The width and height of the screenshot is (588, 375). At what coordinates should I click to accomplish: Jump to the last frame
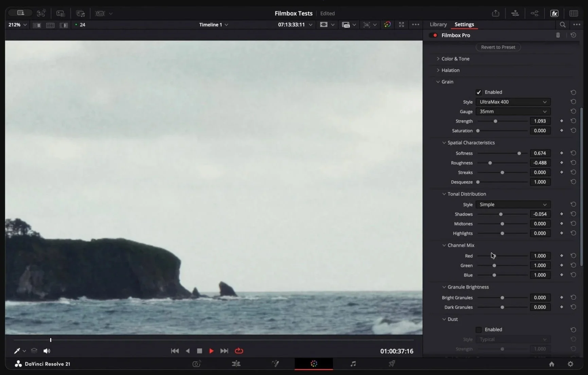(224, 351)
